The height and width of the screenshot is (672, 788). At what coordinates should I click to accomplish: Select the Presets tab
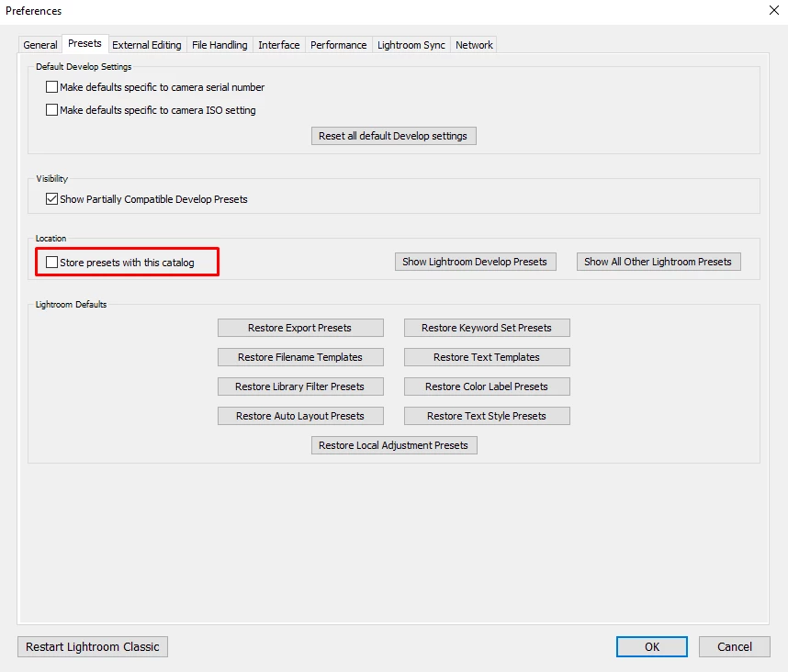pyautogui.click(x=84, y=44)
